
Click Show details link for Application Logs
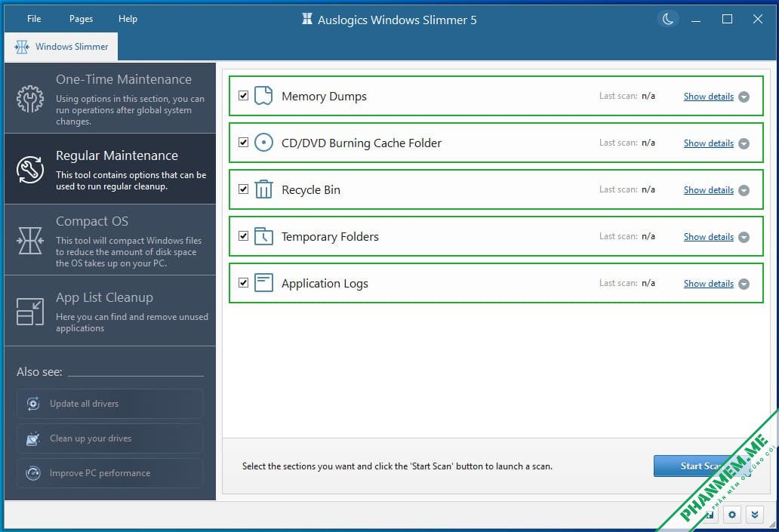pos(709,283)
